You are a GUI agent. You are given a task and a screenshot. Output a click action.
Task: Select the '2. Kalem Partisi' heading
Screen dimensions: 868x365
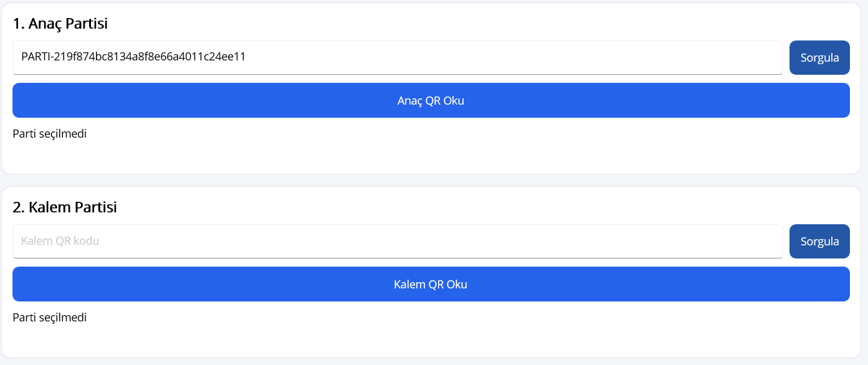pyautogui.click(x=65, y=207)
